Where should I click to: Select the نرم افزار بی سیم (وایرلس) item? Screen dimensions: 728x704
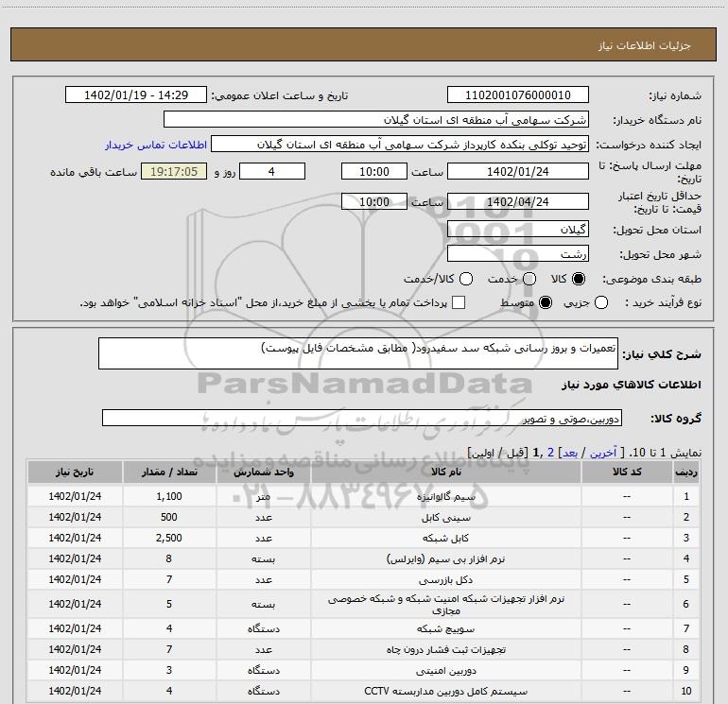(363, 559)
